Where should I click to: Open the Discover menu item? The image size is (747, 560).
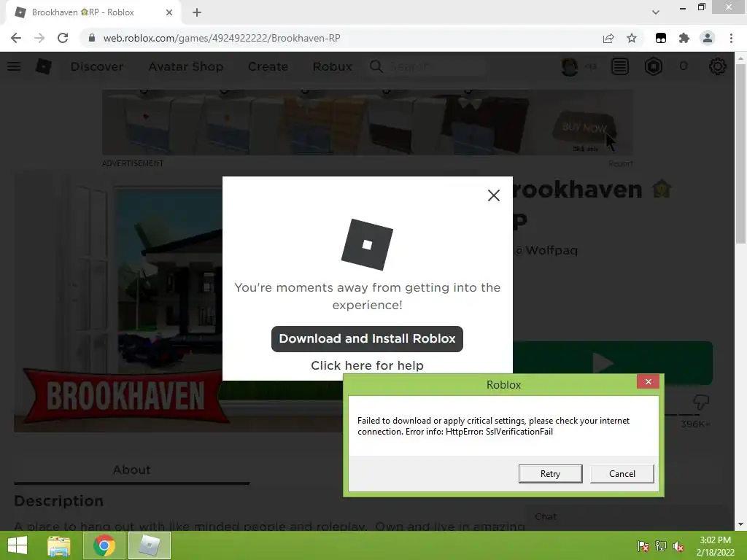click(x=97, y=66)
